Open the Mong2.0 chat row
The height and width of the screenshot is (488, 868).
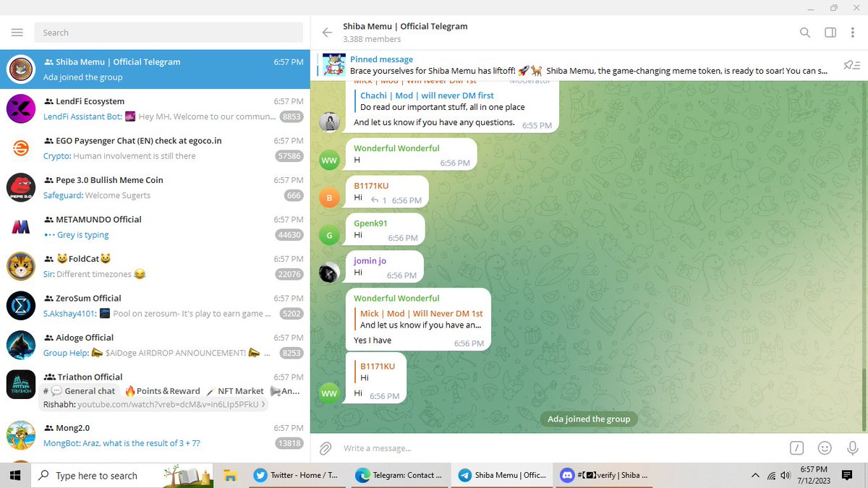(155, 435)
